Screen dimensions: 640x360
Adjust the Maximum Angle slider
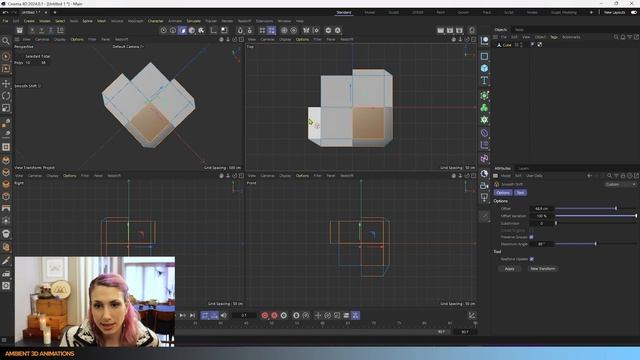596,244
